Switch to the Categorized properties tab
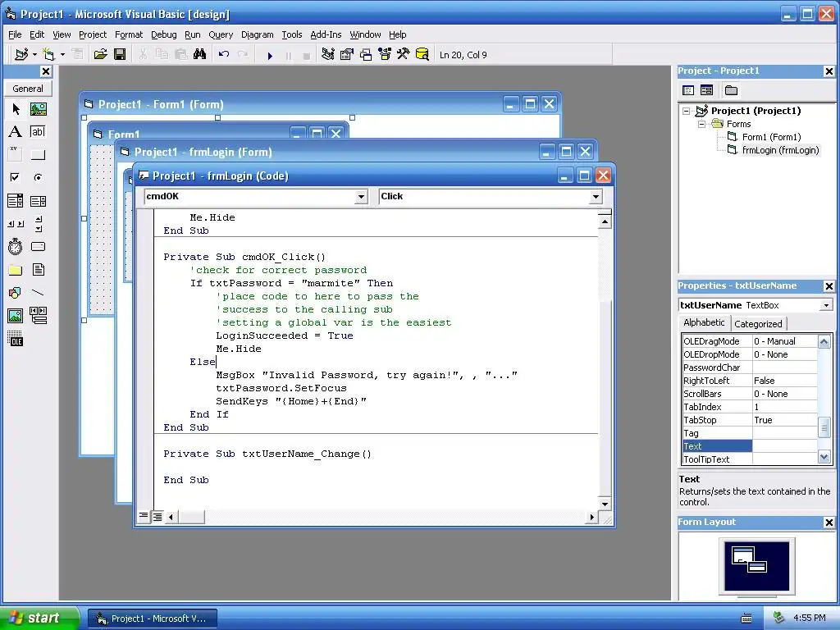This screenshot has height=630, width=840. pos(758,323)
